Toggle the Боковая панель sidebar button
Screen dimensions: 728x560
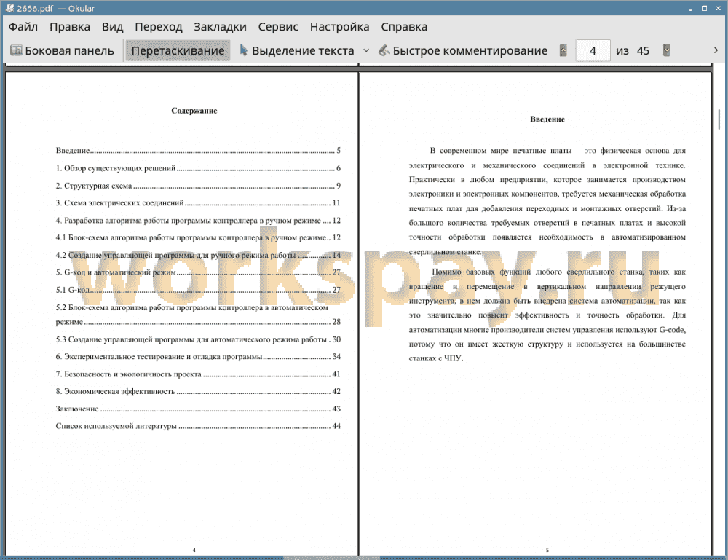[x=62, y=51]
